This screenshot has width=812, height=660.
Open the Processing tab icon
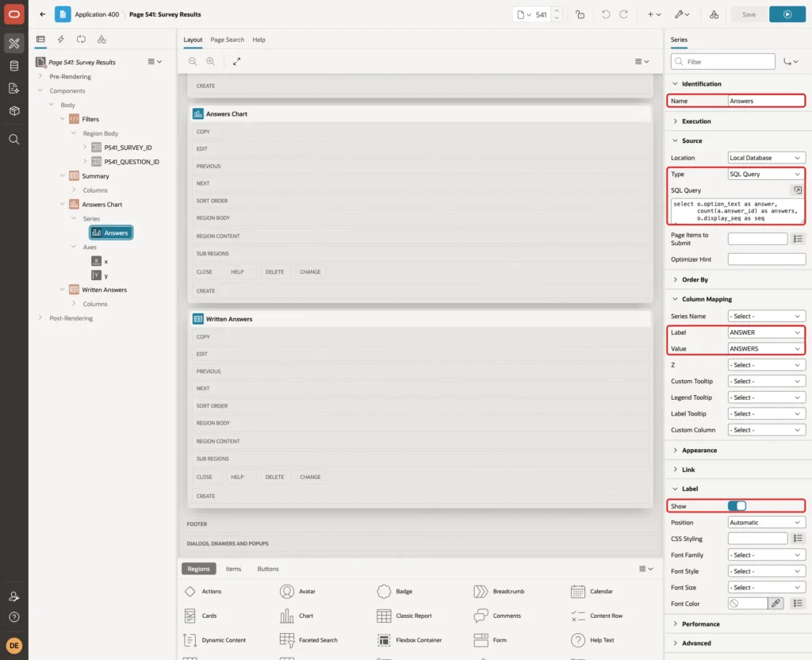[81, 40]
